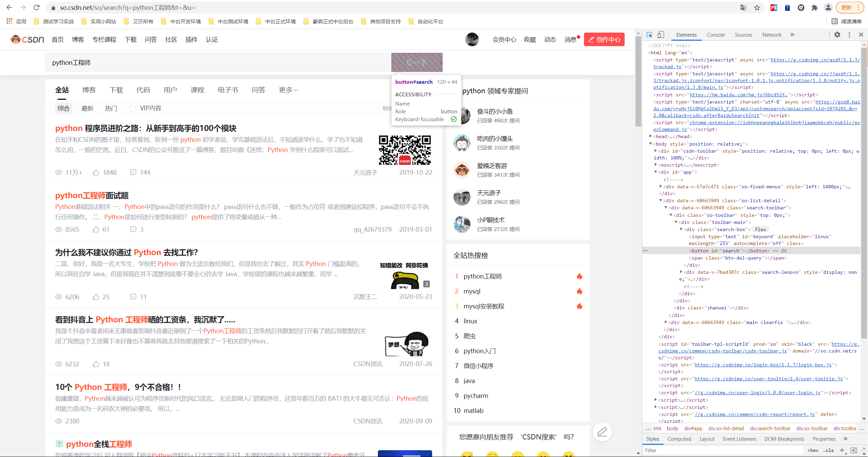The width and height of the screenshot is (868, 457).
Task: Switch to the Console tab in DevTools
Action: click(715, 34)
